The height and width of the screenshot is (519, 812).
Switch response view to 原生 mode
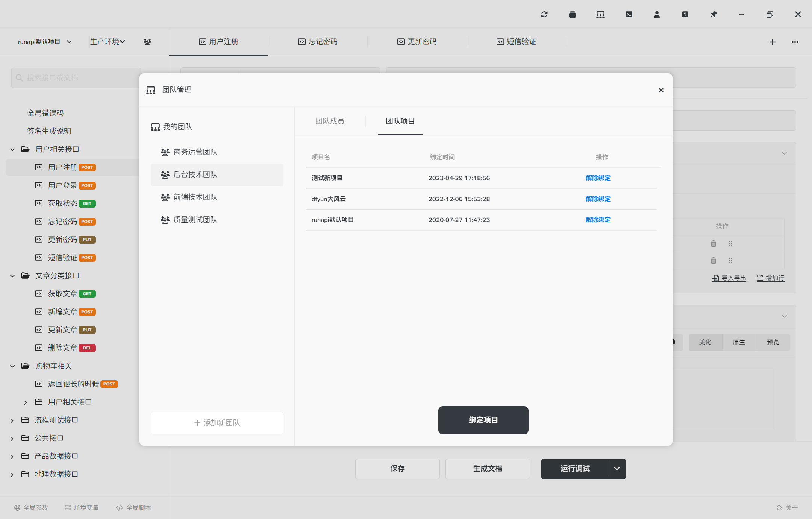click(738, 342)
